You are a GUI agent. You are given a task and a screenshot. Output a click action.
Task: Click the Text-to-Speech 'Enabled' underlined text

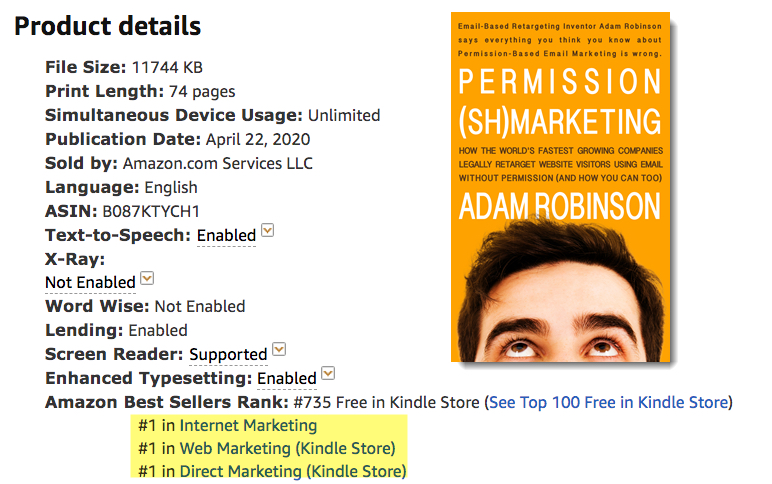(x=226, y=235)
